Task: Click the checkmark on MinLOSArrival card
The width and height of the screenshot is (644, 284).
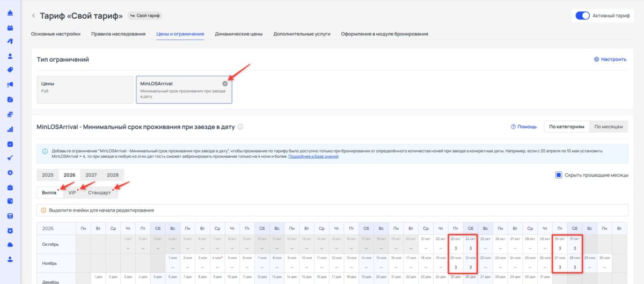Action: click(x=225, y=83)
